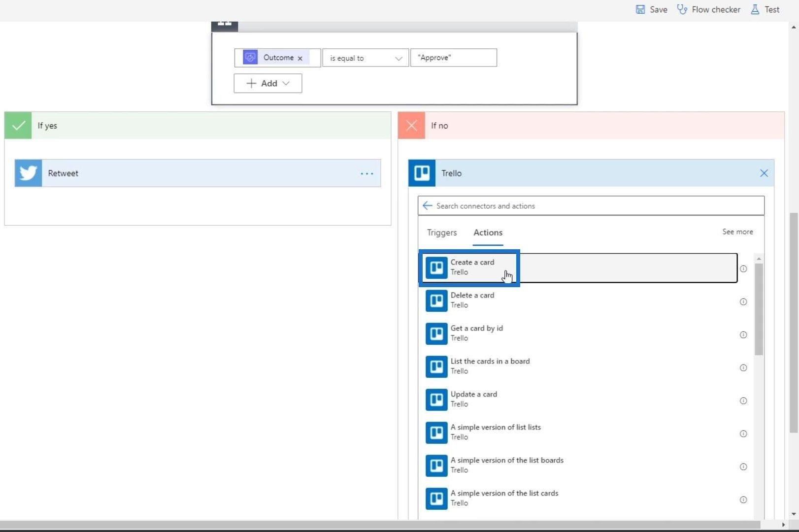Remove the Outcome token with x
The width and height of the screenshot is (799, 532).
[x=300, y=58]
